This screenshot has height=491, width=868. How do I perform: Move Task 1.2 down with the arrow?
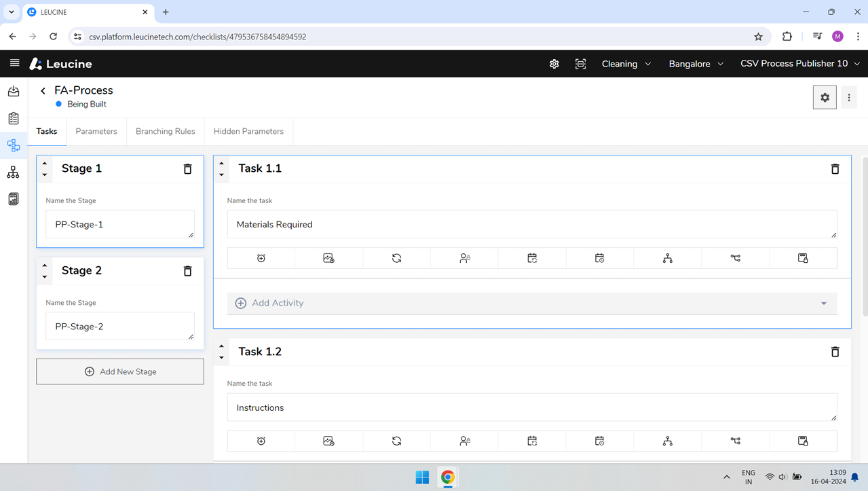click(222, 358)
